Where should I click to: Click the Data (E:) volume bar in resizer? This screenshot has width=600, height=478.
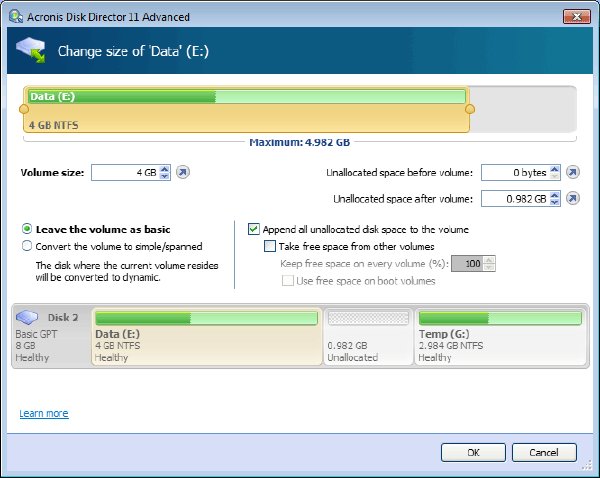(246, 109)
